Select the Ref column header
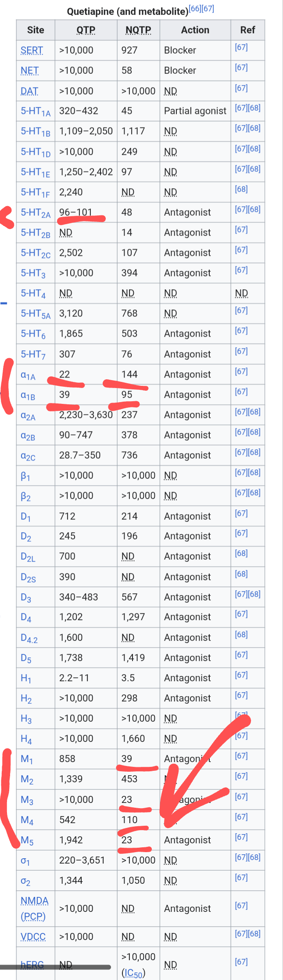Screen dimensions: 283x980 247,30
